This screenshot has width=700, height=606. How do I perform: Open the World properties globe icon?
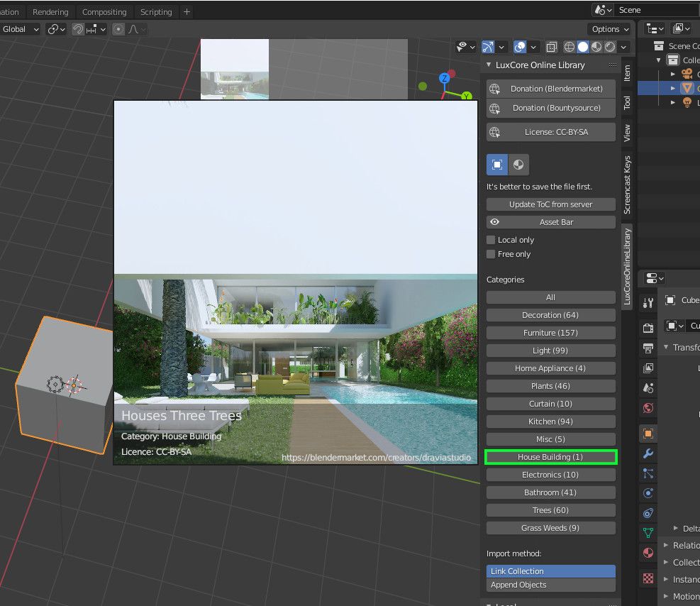[648, 408]
